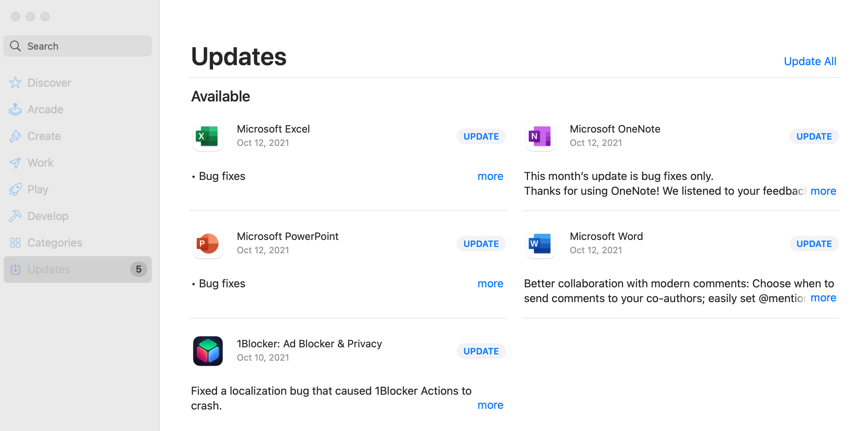Update Microsoft OneNote
The height and width of the screenshot is (431, 868).
click(814, 136)
